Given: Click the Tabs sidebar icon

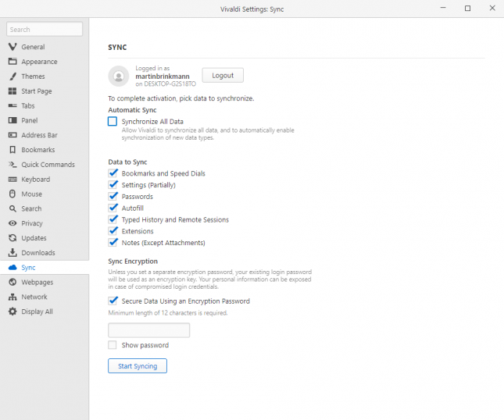Looking at the screenshot, I should 13,105.
